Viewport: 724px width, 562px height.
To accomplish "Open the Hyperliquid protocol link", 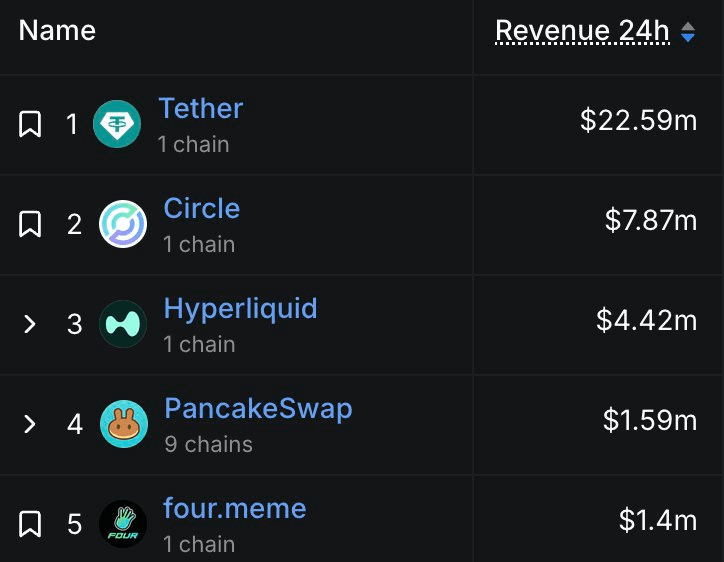I will (x=240, y=308).
